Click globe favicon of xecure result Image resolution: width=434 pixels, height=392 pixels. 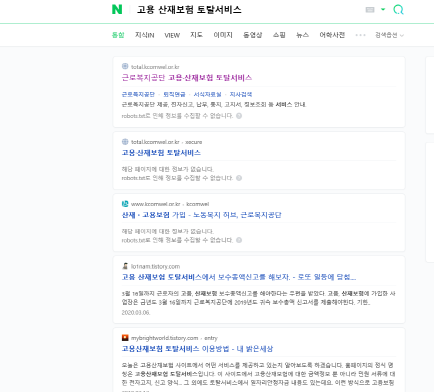[x=125, y=142]
